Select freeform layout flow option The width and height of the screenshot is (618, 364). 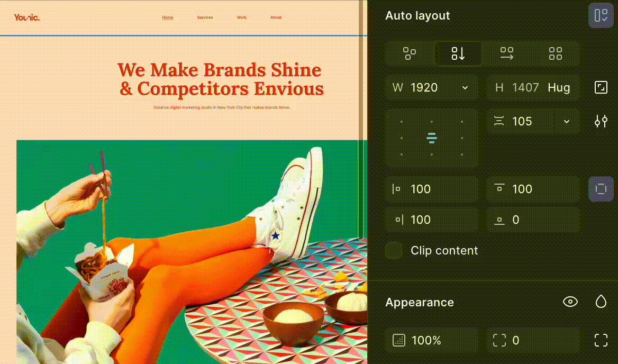[410, 53]
